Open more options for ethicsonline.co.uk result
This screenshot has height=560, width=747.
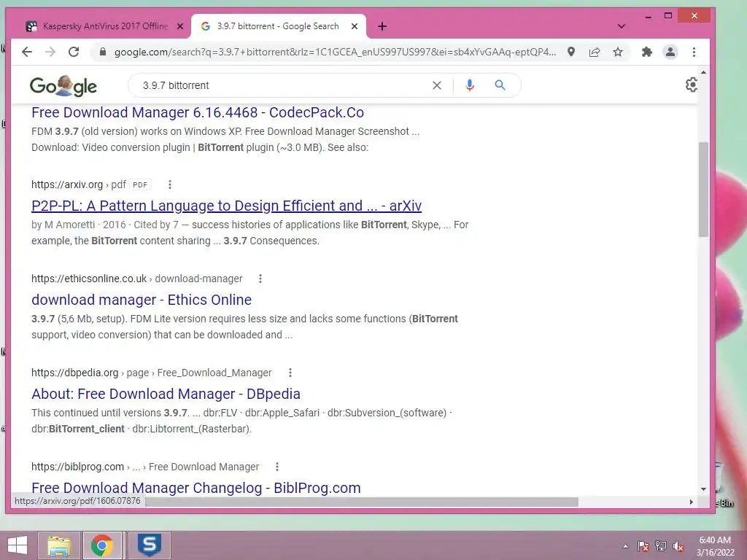[260, 279]
